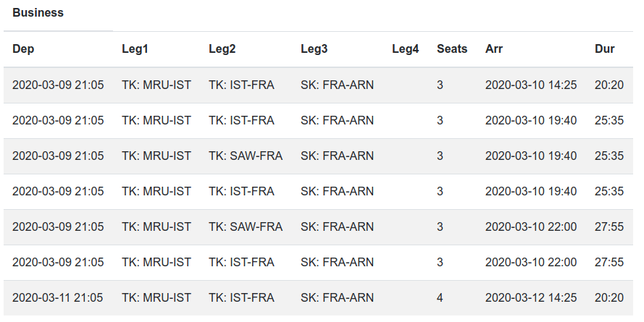The image size is (644, 322).
Task: Select the Business tab
Action: tap(38, 13)
